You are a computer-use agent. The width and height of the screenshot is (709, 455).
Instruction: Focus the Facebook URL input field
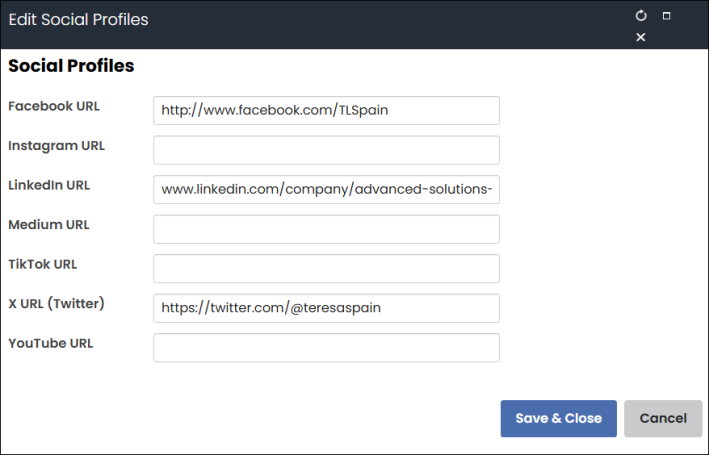[x=326, y=110]
